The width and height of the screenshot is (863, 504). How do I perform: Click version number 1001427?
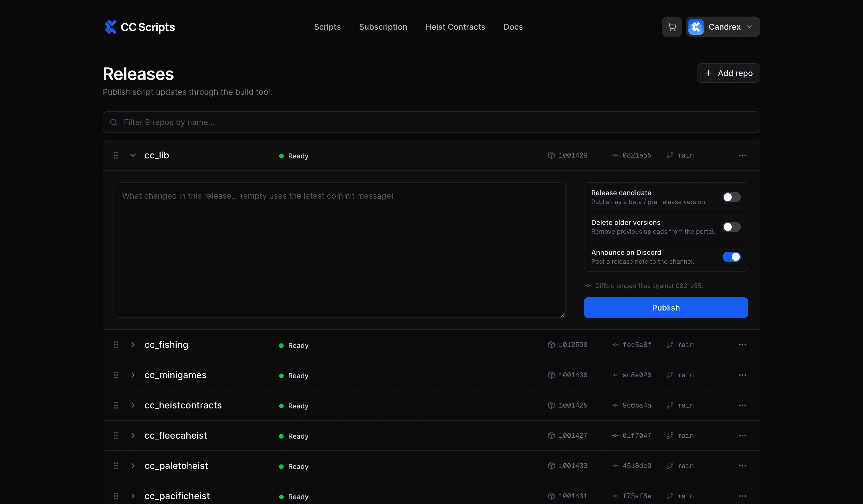click(573, 436)
